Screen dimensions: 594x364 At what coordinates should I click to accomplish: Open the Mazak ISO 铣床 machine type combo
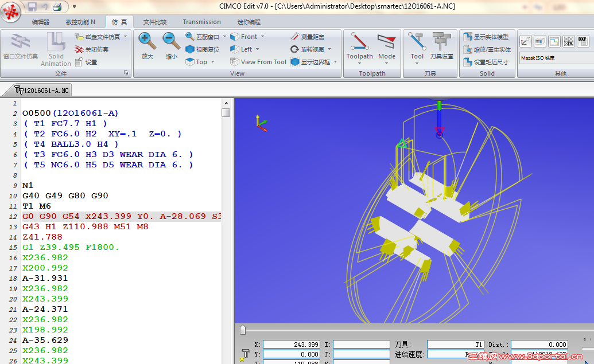click(x=556, y=58)
